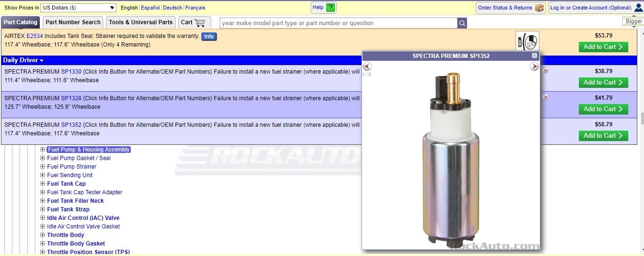Click the Help button label
The height and width of the screenshot is (256, 644).
(x=318, y=8)
